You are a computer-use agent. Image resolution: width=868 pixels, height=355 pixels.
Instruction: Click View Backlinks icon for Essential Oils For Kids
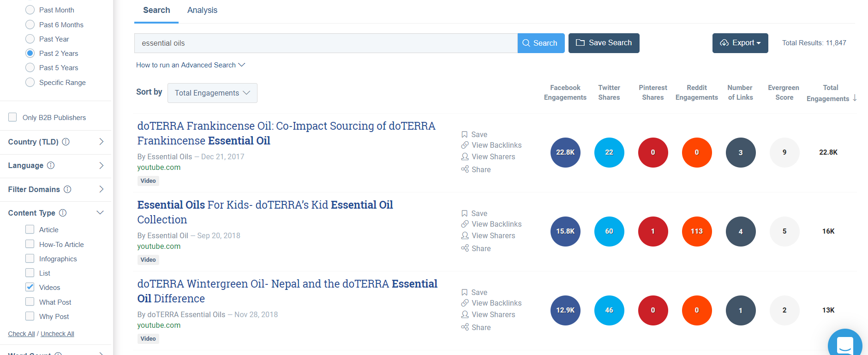point(465,224)
